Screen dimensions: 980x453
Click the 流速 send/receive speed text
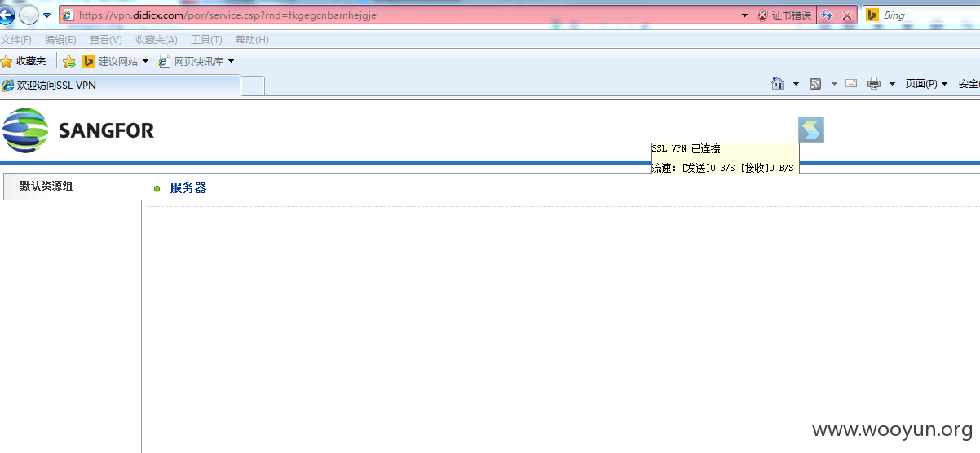click(x=723, y=168)
